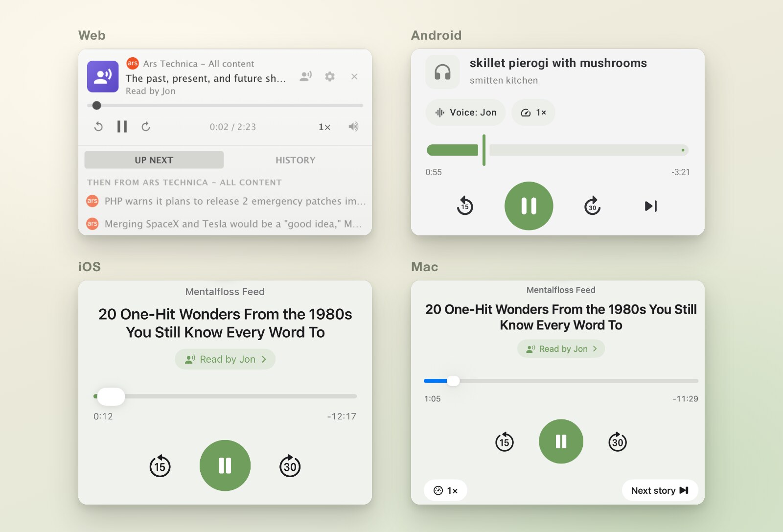Rewind 15 seconds in Mac player
Screen dimensions: 783x532
(x=505, y=442)
